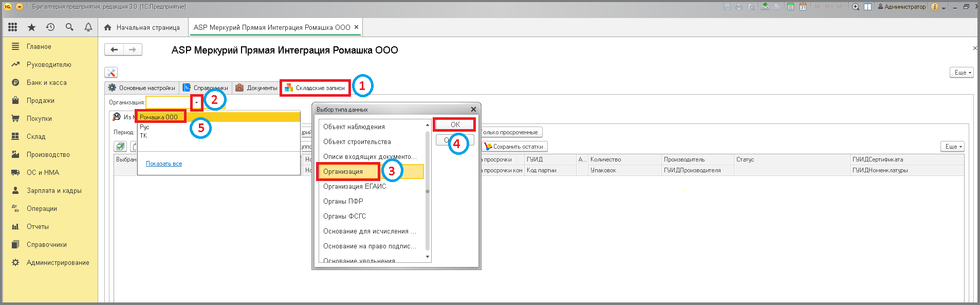This screenshot has width=980, height=305.
Task: Click the zoom magnifier-plus icon
Action: coord(856,7)
